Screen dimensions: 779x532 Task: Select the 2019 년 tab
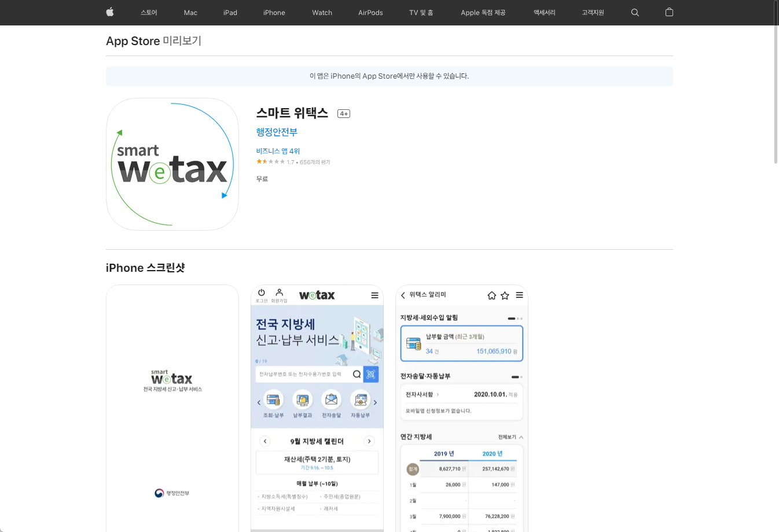coord(444,453)
